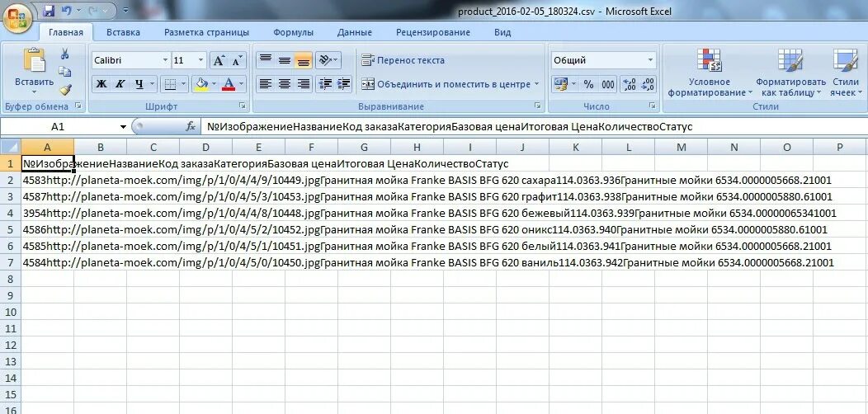The height and width of the screenshot is (414, 868).
Task: Decrease decimal places
Action: [x=649, y=84]
